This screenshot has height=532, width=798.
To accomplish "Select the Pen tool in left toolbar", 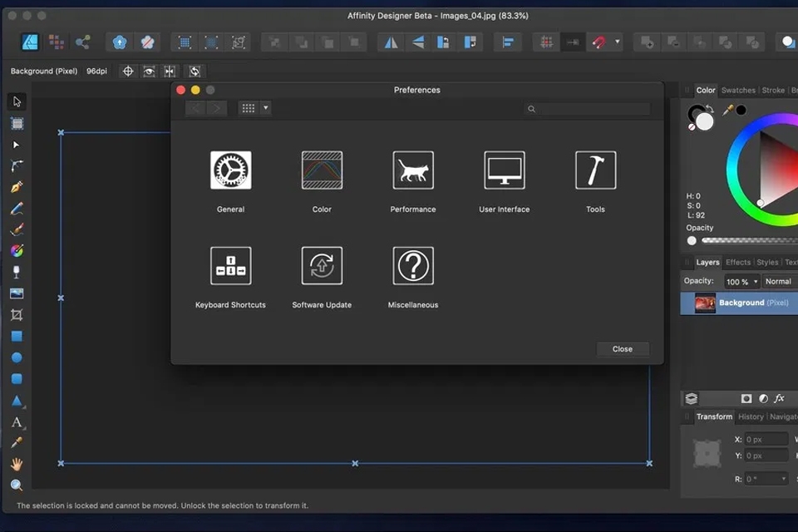I will tap(17, 187).
